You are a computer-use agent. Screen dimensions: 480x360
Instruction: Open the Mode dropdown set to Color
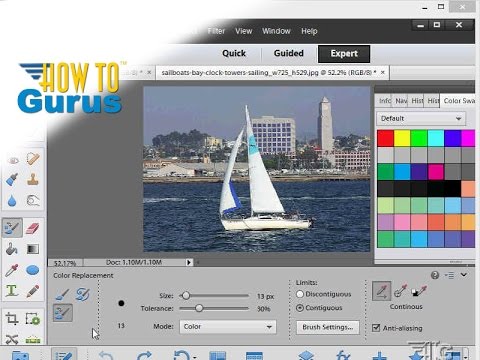pyautogui.click(x=228, y=327)
